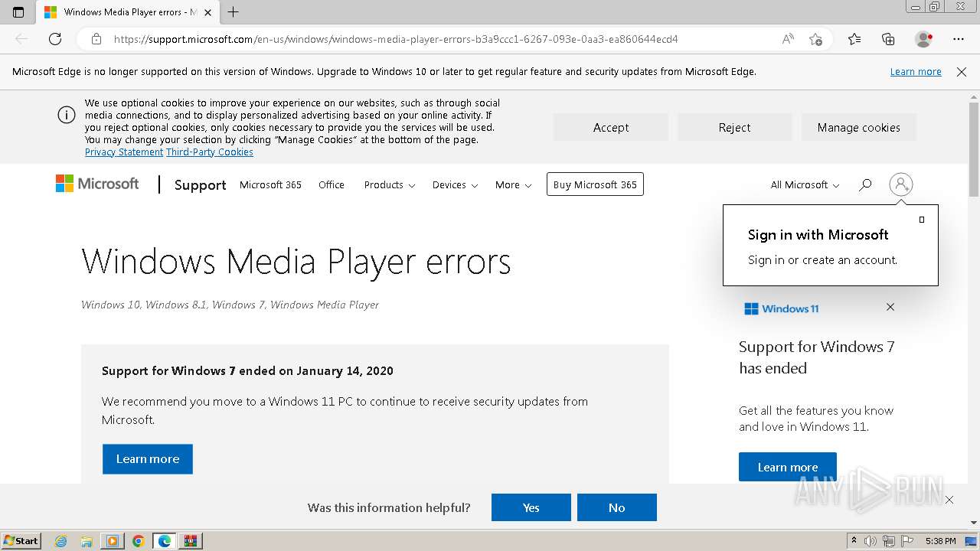Click the network tray icon
The image size is (980, 551).
point(889,541)
